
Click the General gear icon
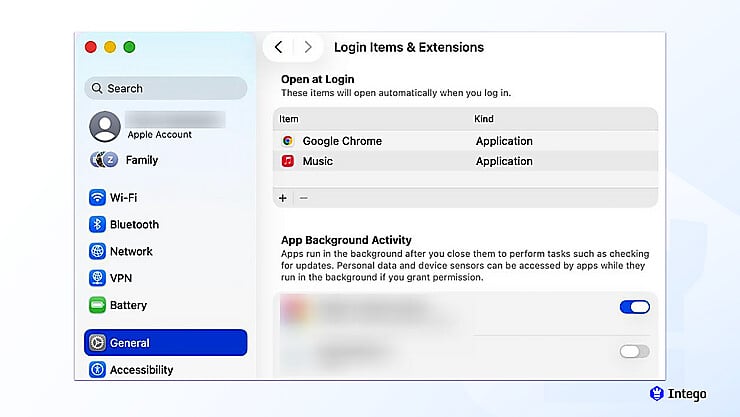tap(97, 342)
